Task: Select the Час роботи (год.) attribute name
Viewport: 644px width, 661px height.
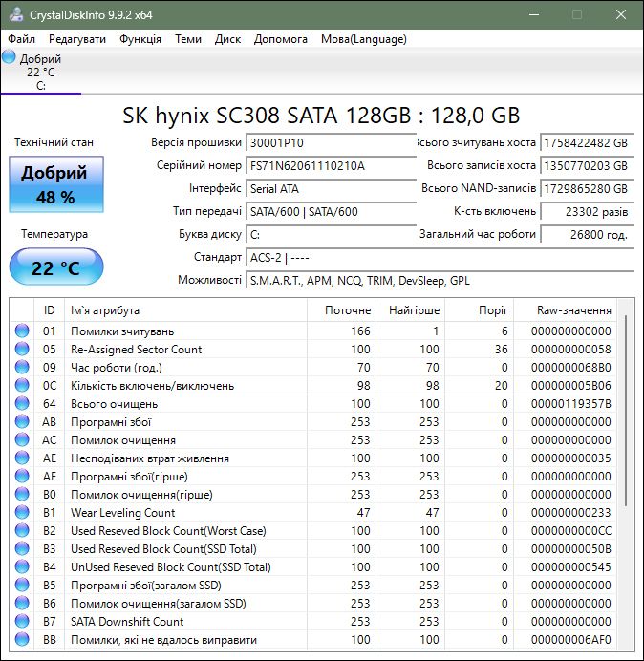Action: [x=117, y=368]
